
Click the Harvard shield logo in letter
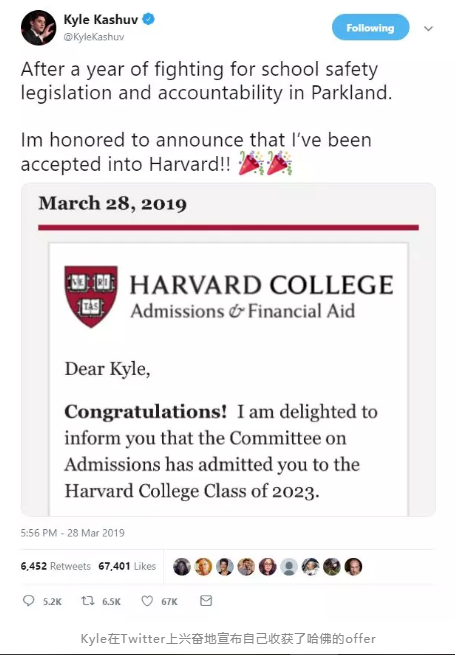pos(91,296)
